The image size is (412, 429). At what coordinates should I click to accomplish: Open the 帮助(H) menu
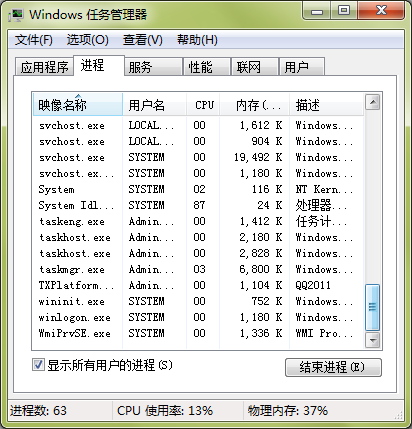click(197, 40)
